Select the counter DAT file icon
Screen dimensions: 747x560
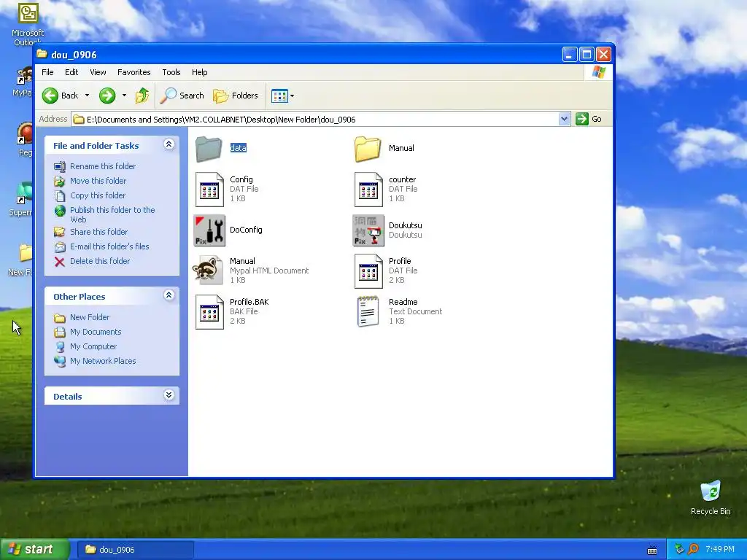[x=368, y=190]
